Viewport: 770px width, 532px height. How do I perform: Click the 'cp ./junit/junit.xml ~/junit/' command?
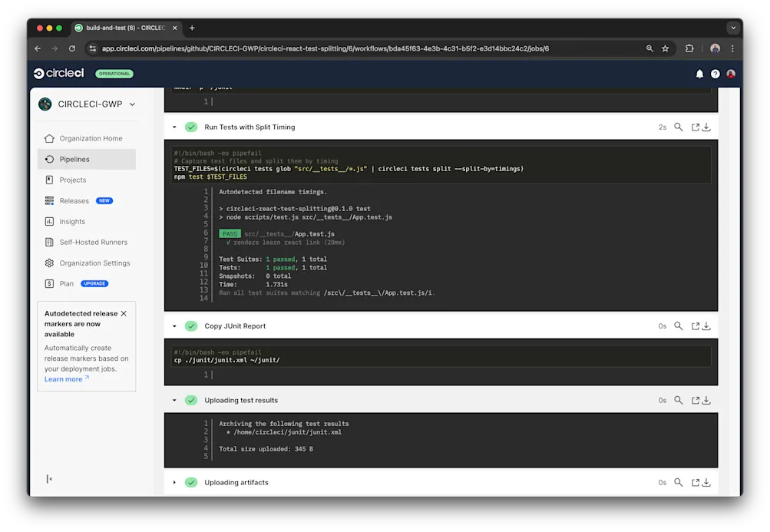(x=227, y=360)
